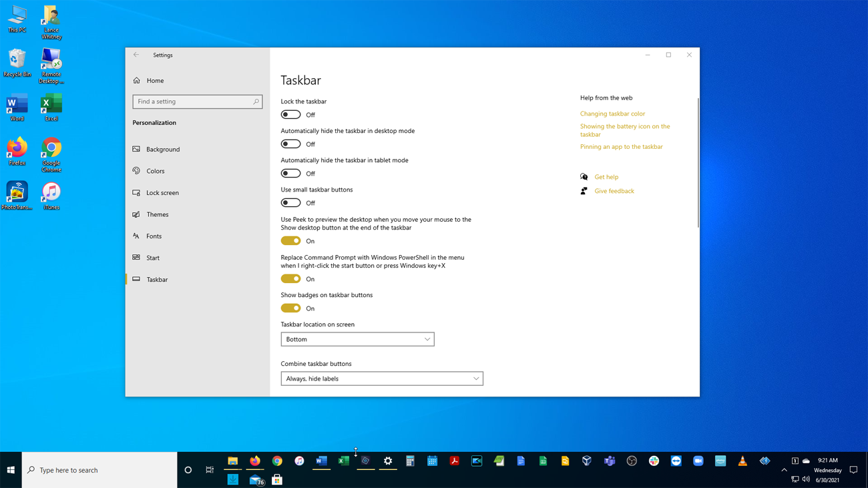Disable Replace Command Prompt with PowerShell

(290, 279)
